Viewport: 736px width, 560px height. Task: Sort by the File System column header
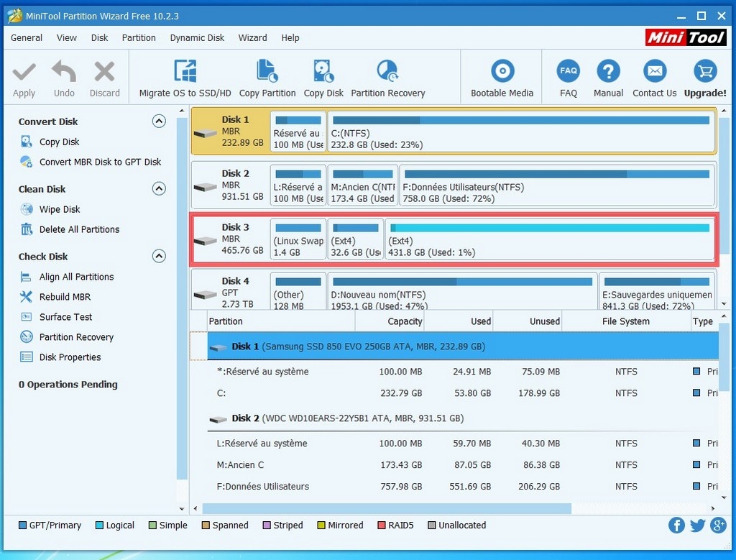626,321
